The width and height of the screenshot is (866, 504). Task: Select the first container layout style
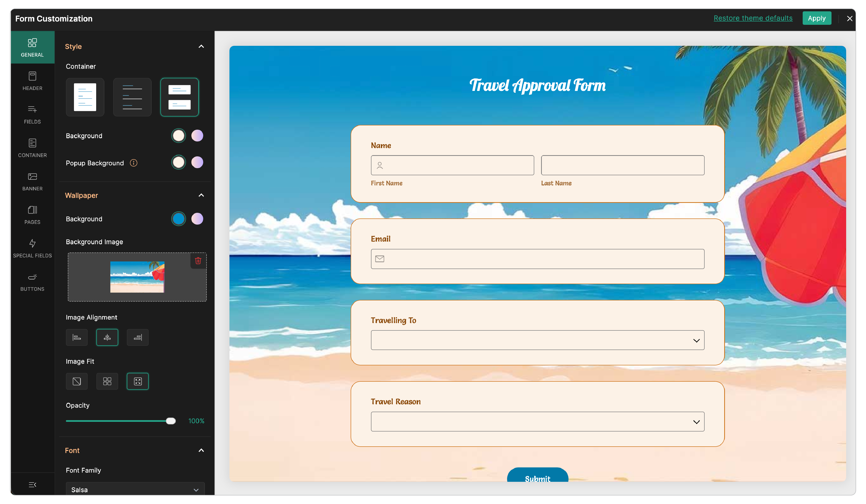[x=85, y=97]
